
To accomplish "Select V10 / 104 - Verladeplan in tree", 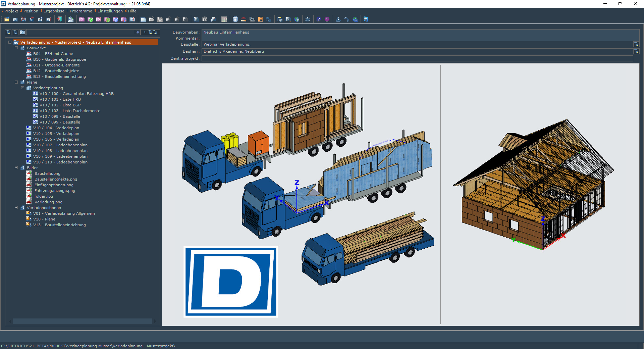I will click(56, 128).
